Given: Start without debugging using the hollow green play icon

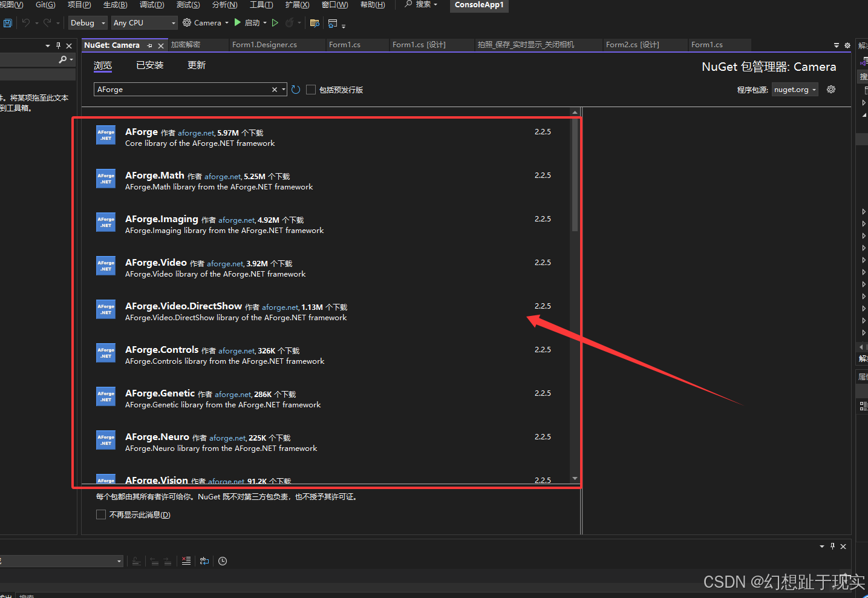Looking at the screenshot, I should (275, 23).
